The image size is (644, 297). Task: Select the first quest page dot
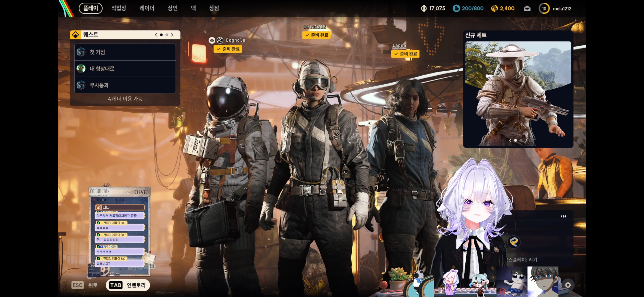click(x=161, y=35)
